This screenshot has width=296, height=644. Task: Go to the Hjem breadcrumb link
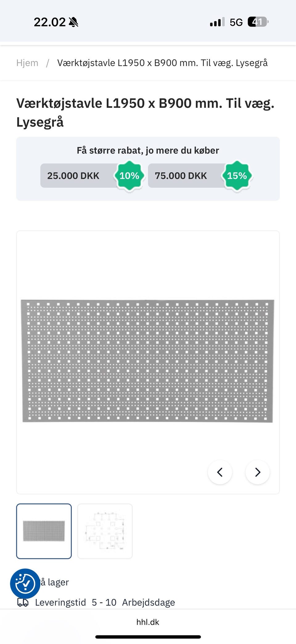pos(27,63)
